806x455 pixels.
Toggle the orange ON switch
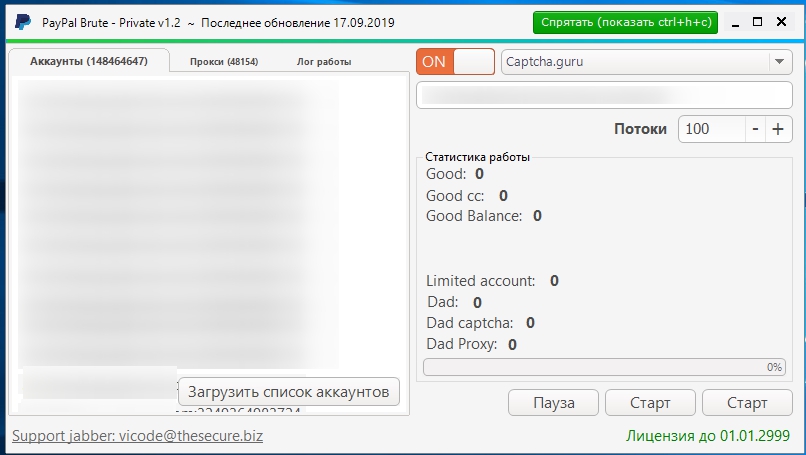click(455, 62)
